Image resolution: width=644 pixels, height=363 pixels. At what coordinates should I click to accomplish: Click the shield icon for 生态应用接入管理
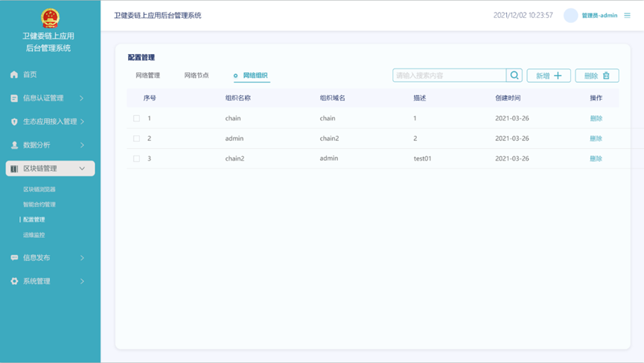point(14,121)
